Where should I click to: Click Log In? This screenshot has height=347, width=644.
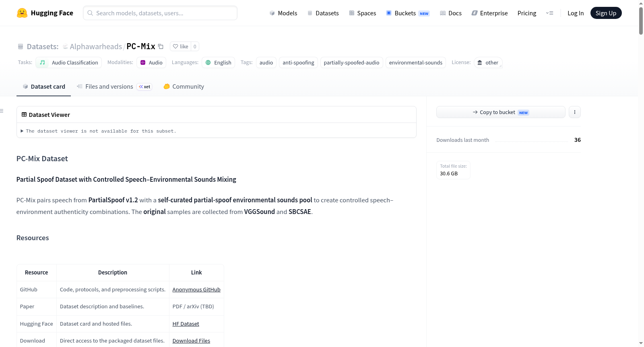click(x=576, y=13)
